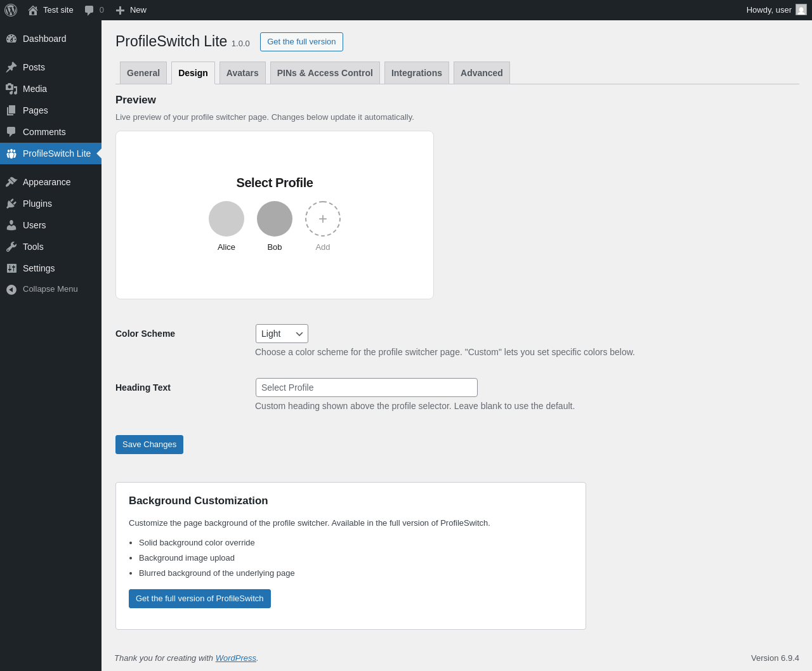This screenshot has height=671, width=812.
Task: Open Settings in the sidebar menu
Action: 51,268
